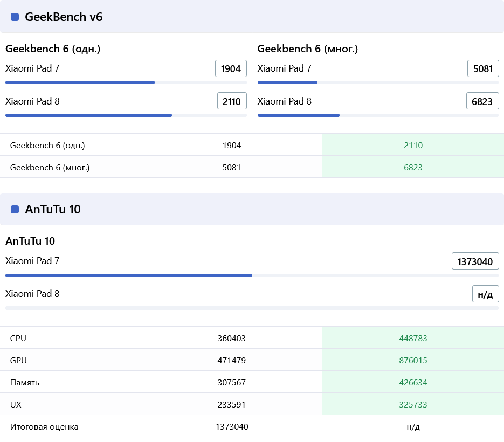Viewport: 504px width, 442px height.
Task: Click the AnTuTu 10 section header title
Action: click(53, 209)
